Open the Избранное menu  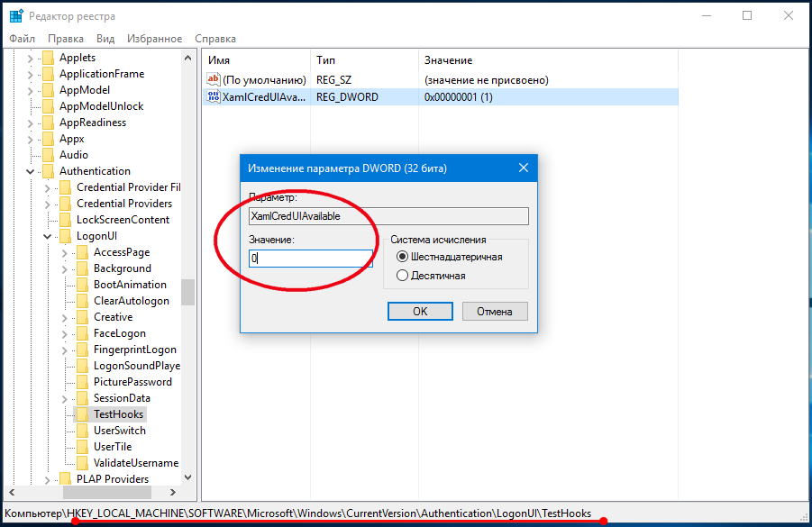pos(155,39)
